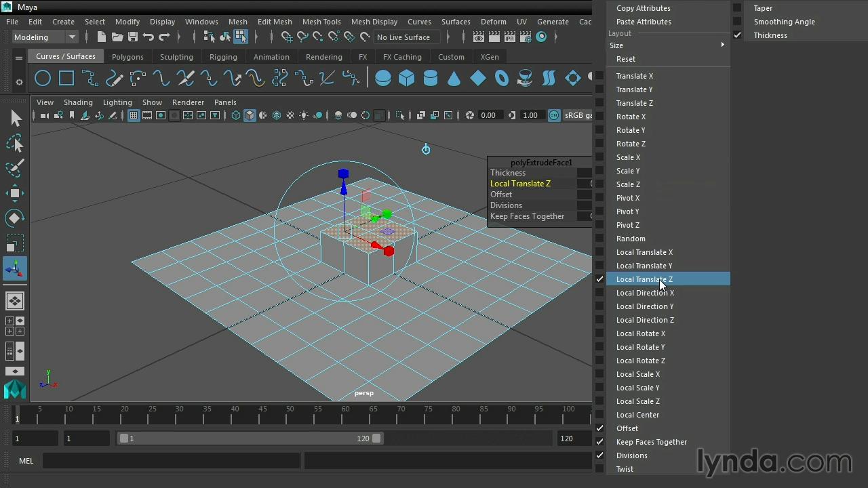Click Reset in the layout menu
This screenshot has width=868, height=488.
pyautogui.click(x=625, y=59)
